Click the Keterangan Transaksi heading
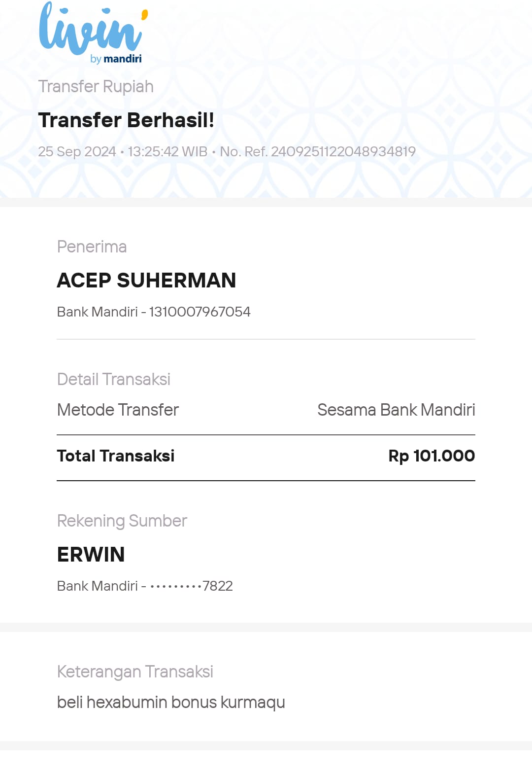The image size is (532, 779). [135, 672]
